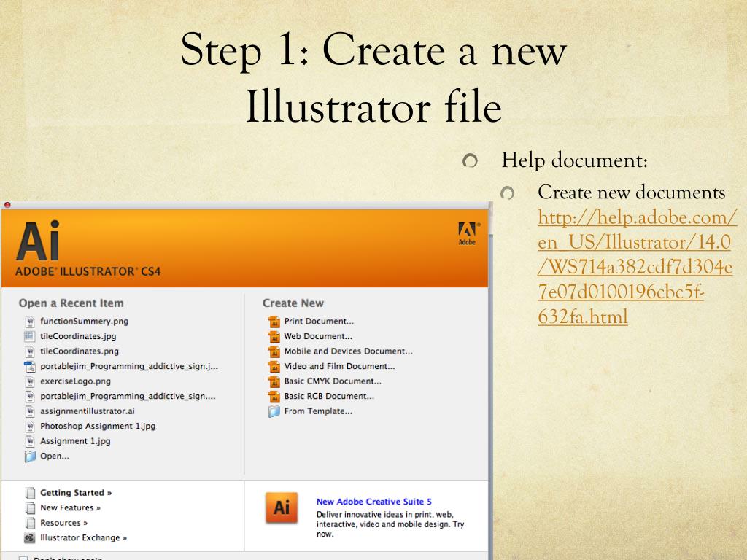747x560 pixels.
Task: Click the icon for portablejim sign.j... file
Action: [30, 366]
